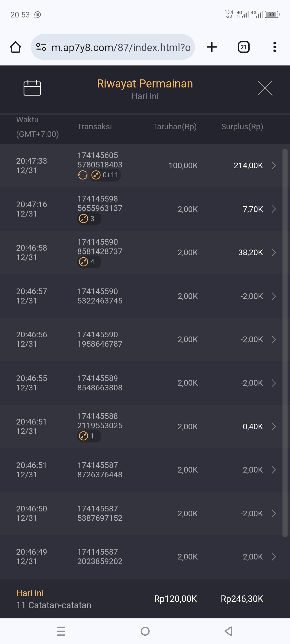Expand the 0,40K surplus record chevron
290x644 pixels.
tap(274, 426)
